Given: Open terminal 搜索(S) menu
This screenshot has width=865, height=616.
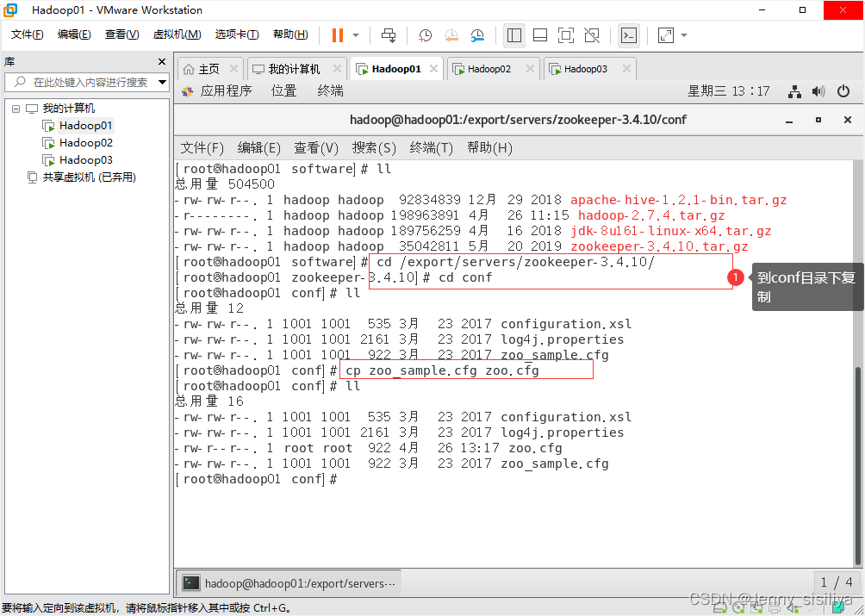Looking at the screenshot, I should (x=374, y=148).
